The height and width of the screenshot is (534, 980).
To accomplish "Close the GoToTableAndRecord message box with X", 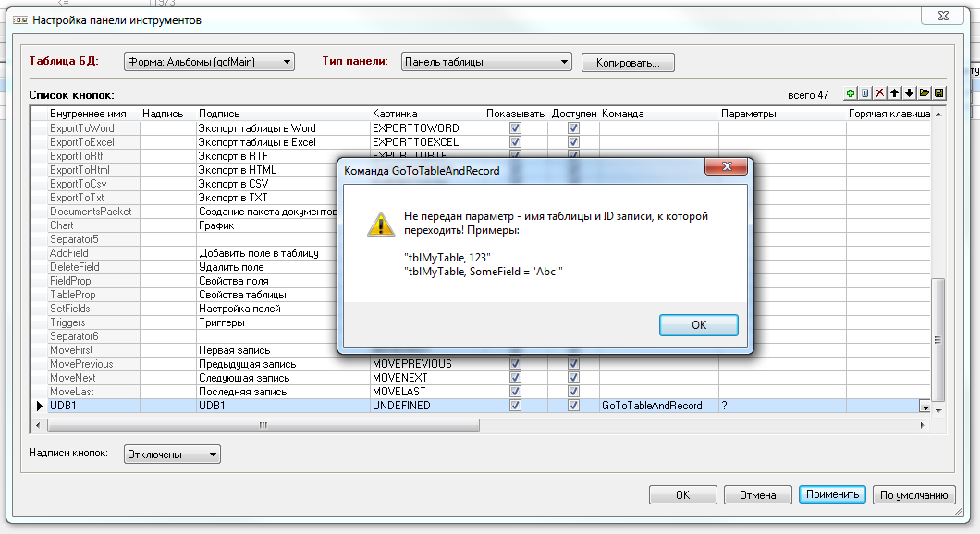I will pyautogui.click(x=727, y=167).
